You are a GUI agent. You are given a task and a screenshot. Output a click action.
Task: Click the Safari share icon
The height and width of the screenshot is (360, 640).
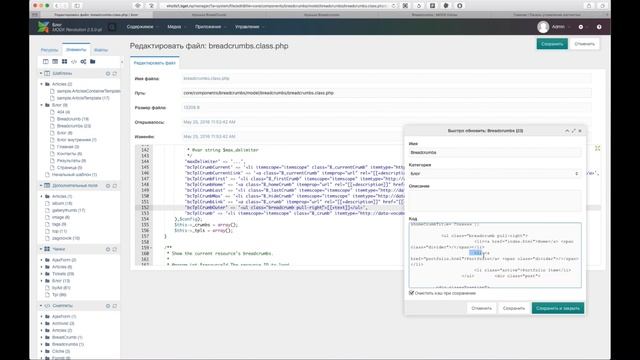(x=589, y=6)
